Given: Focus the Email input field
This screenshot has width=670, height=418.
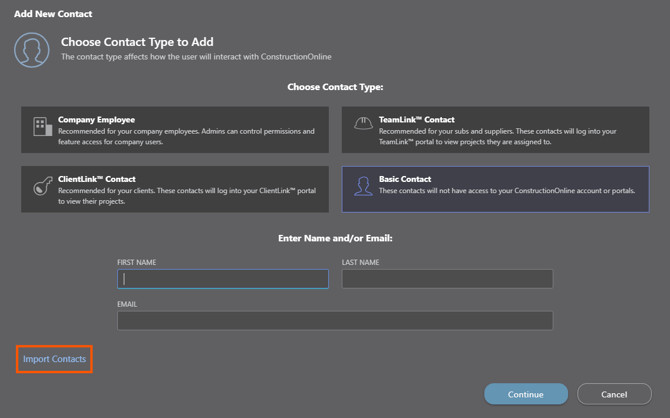Looking at the screenshot, I should tap(335, 321).
